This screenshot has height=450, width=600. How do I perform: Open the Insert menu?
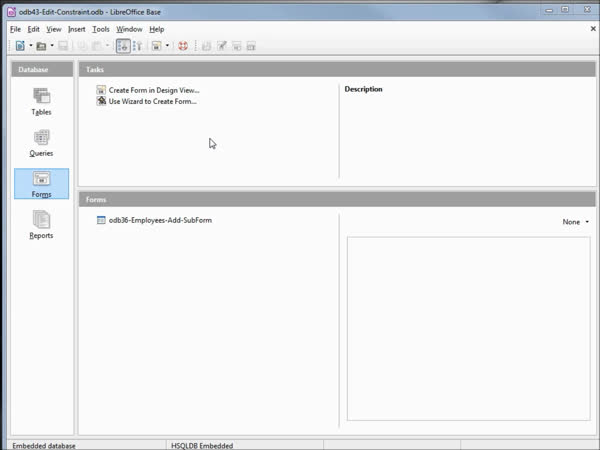(x=77, y=29)
